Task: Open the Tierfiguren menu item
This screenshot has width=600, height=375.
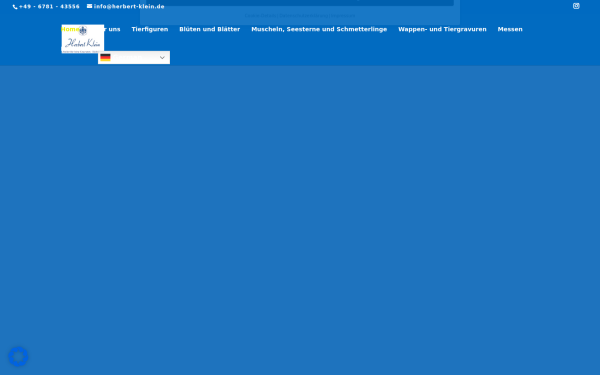Action: pyautogui.click(x=150, y=29)
